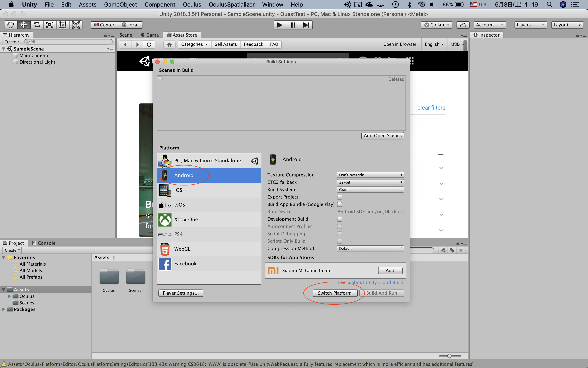This screenshot has width=588, height=368.
Task: Go to Asset Store home
Action: click(x=169, y=44)
